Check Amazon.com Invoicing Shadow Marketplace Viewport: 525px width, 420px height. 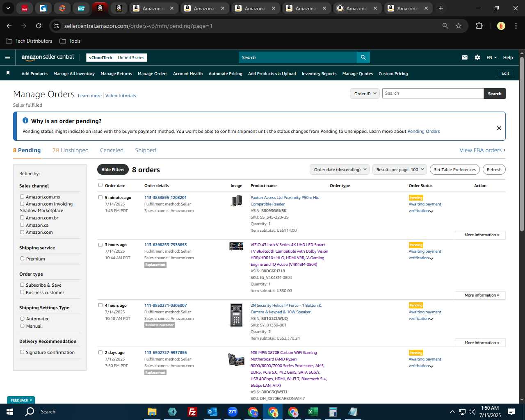pyautogui.click(x=22, y=203)
